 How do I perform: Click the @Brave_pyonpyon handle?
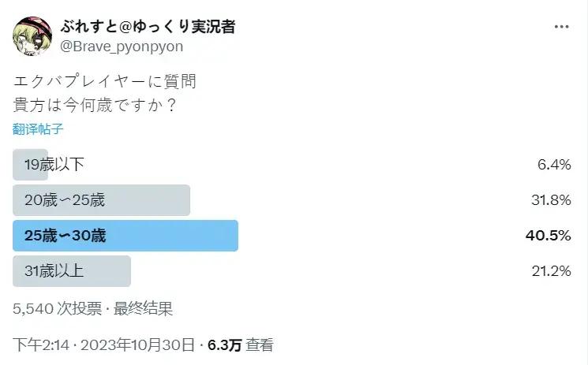point(122,47)
